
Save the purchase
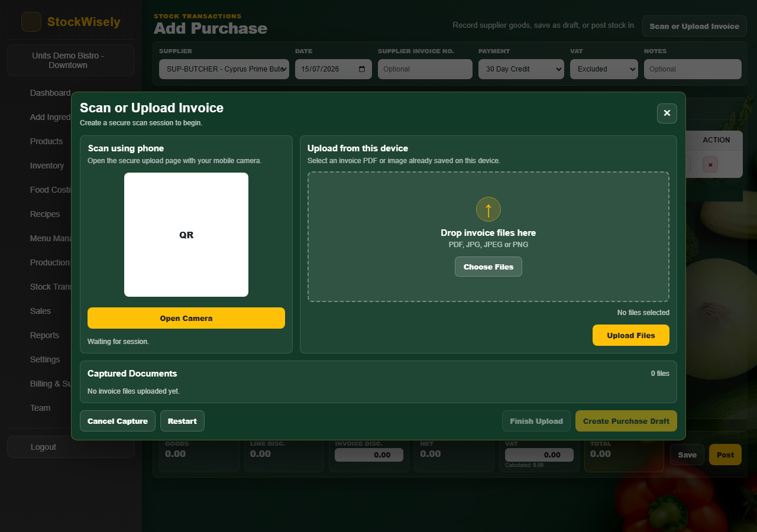click(687, 455)
